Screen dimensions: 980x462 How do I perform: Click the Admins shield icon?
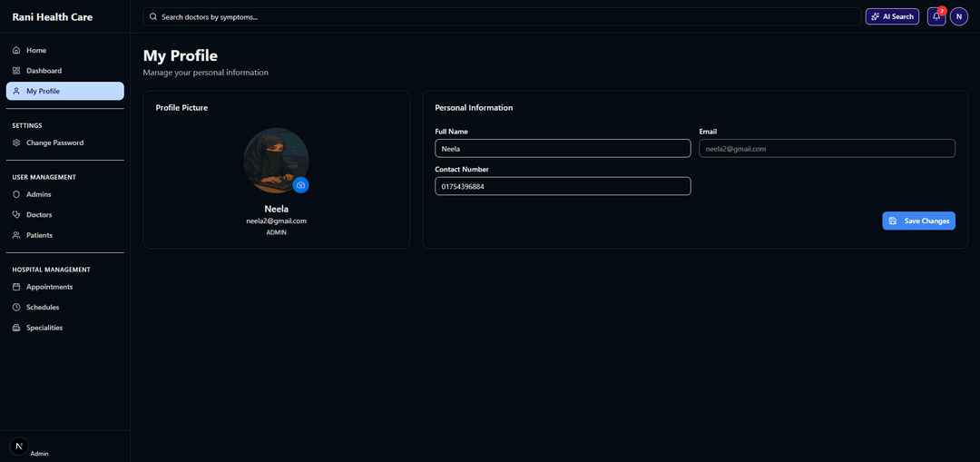16,194
